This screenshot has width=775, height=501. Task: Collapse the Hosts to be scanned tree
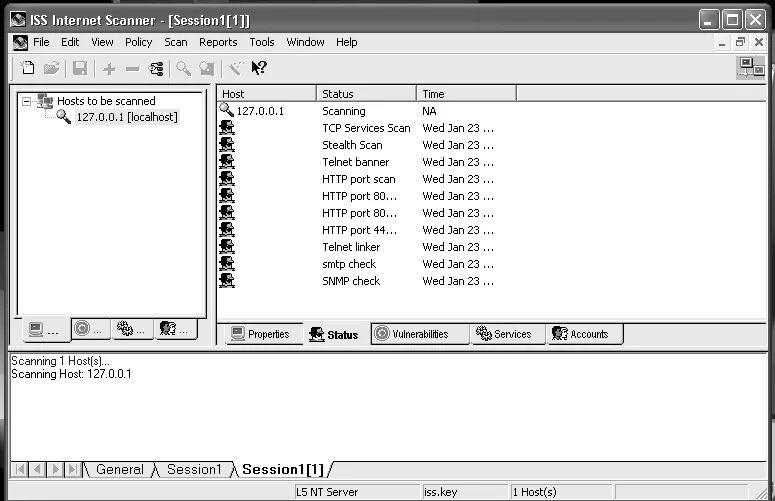click(26, 101)
